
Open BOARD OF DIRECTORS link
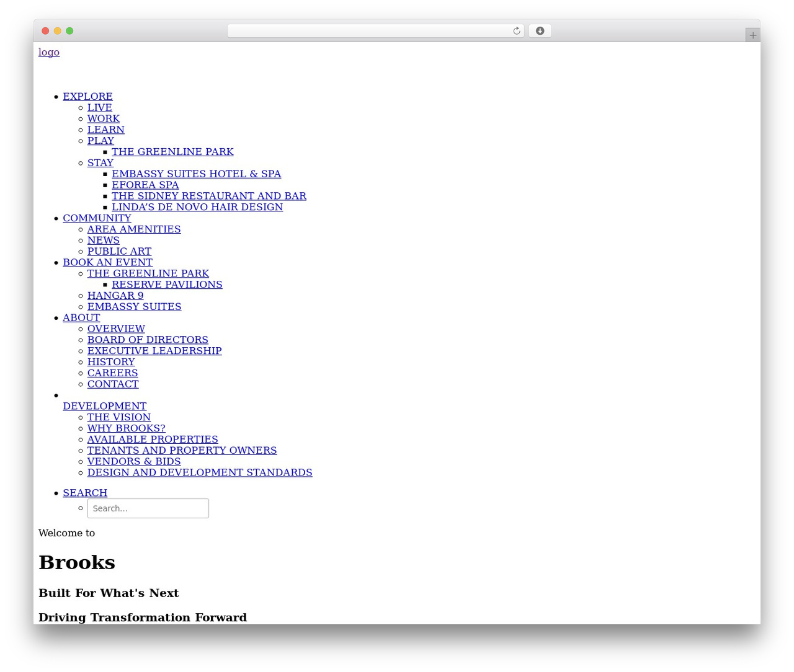148,340
